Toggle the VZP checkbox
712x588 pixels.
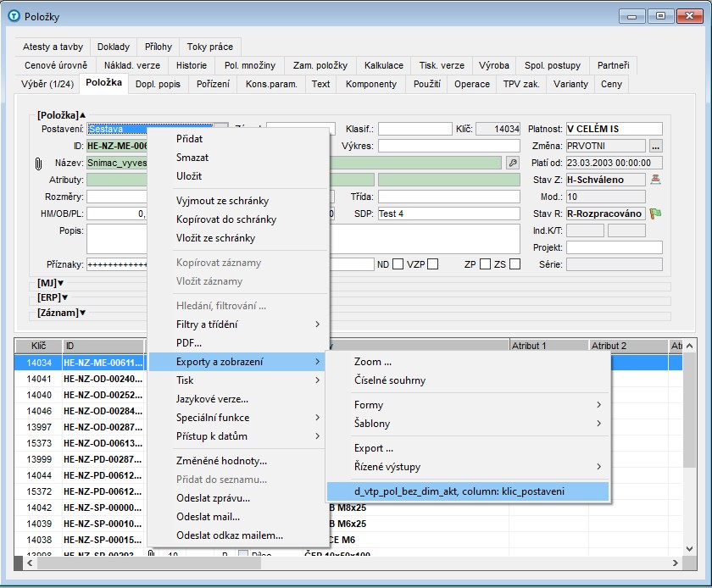[433, 263]
